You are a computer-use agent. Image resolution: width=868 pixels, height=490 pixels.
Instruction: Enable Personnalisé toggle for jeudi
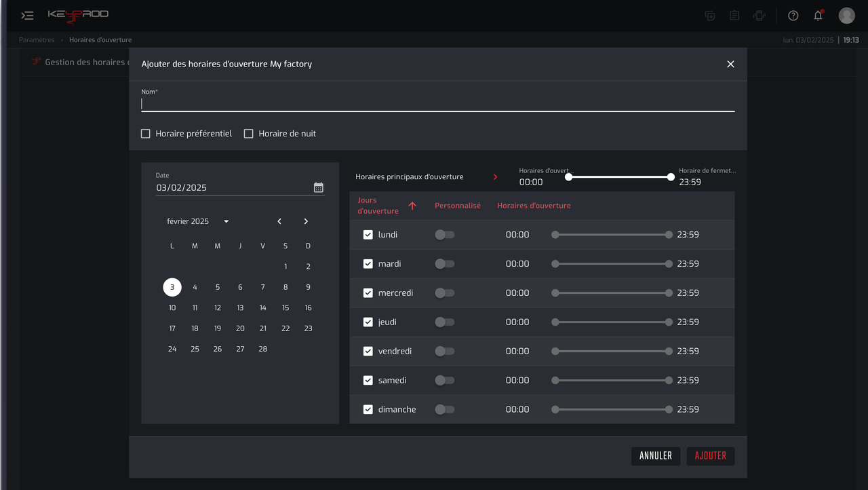[445, 322]
